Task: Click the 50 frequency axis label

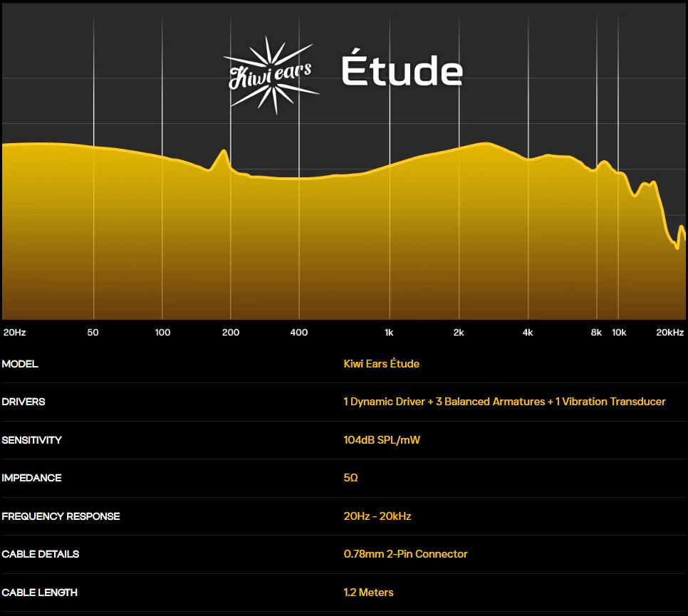Action: (x=93, y=333)
